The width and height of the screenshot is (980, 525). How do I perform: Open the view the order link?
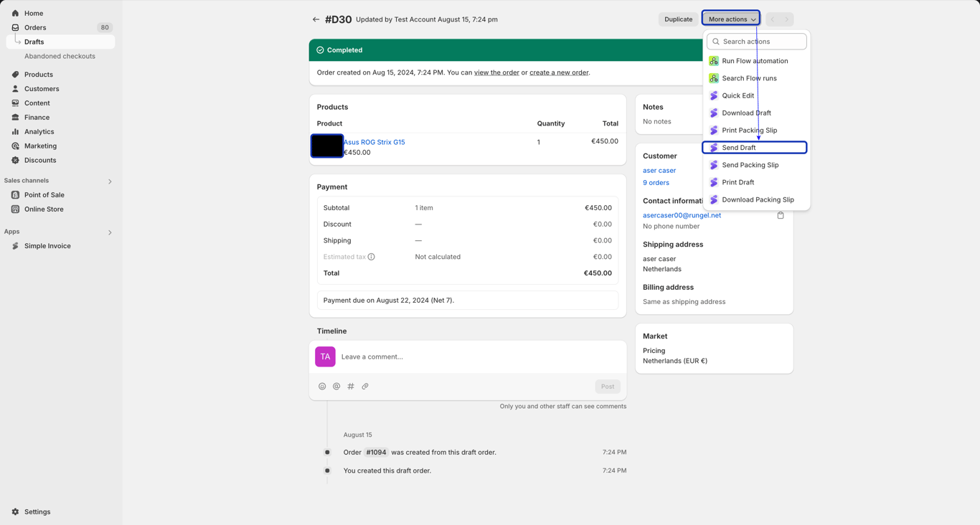[x=496, y=72]
